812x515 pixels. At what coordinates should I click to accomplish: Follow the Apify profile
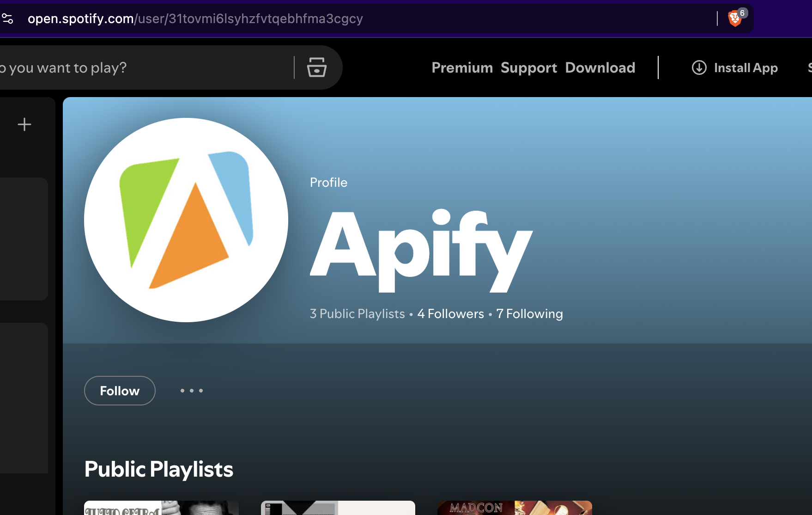click(x=120, y=391)
